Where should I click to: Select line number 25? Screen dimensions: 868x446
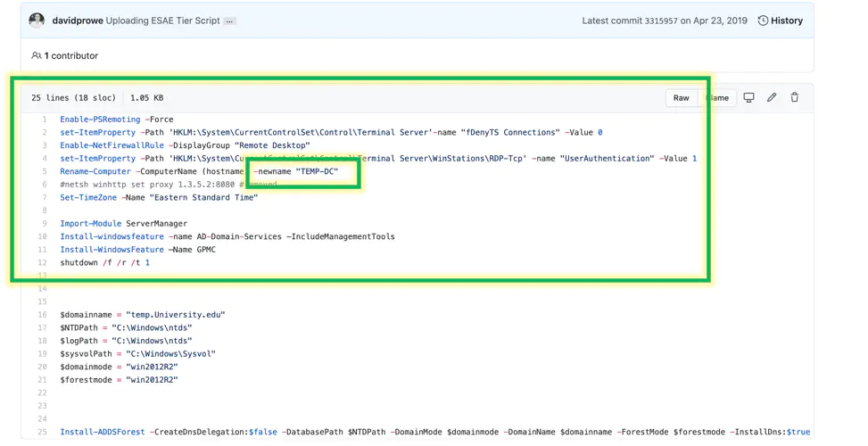click(42, 432)
